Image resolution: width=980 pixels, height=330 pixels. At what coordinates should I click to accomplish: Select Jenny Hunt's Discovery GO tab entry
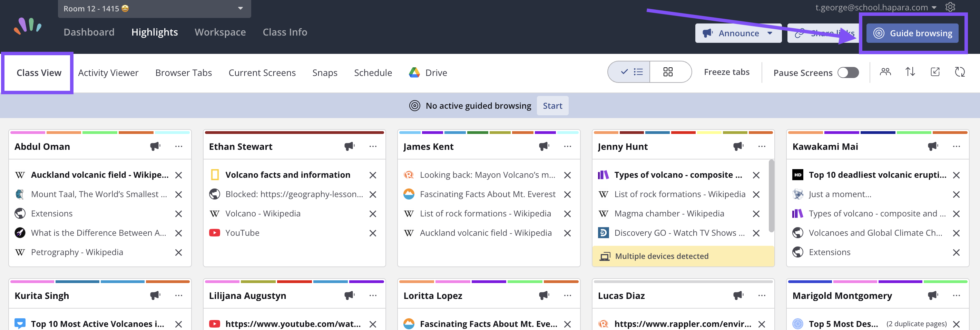(679, 233)
